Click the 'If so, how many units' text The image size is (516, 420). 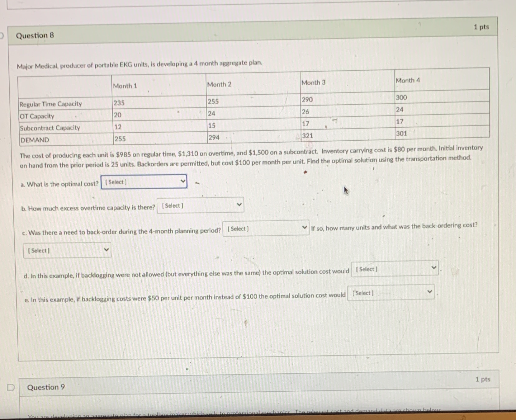[394, 226]
